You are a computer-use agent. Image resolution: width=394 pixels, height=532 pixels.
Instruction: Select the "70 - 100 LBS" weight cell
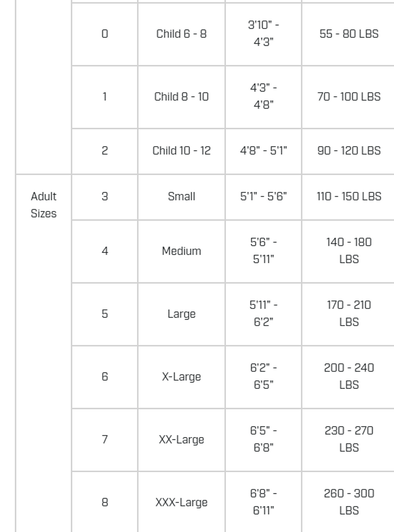point(349,97)
